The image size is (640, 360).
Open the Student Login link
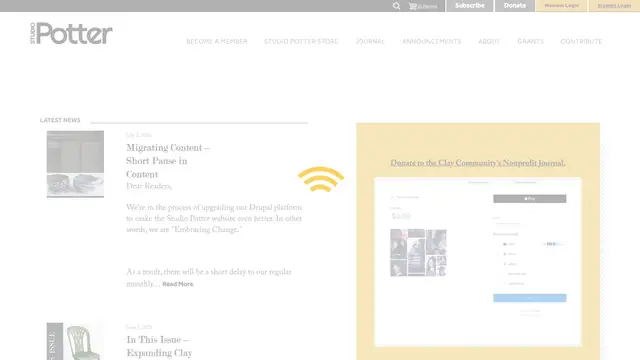click(614, 6)
